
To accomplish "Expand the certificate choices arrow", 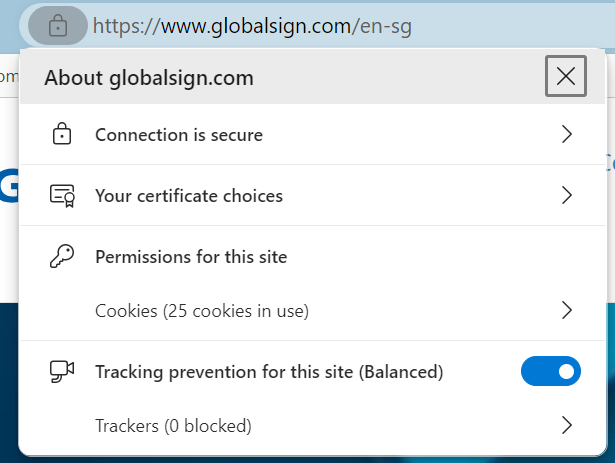I will point(567,196).
